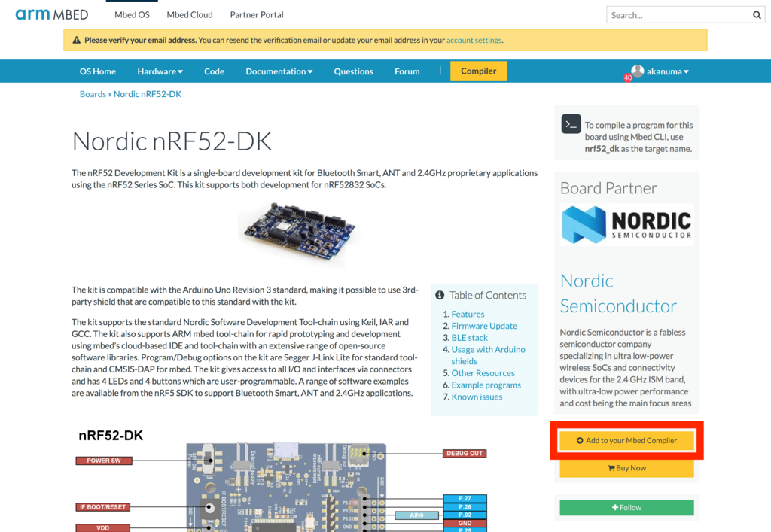Screen dimensions: 771x532
Task: Open the Questions page
Action: tap(354, 71)
